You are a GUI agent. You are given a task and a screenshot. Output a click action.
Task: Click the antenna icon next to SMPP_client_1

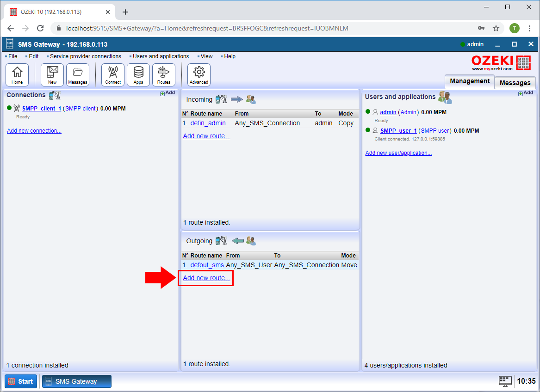coord(17,109)
